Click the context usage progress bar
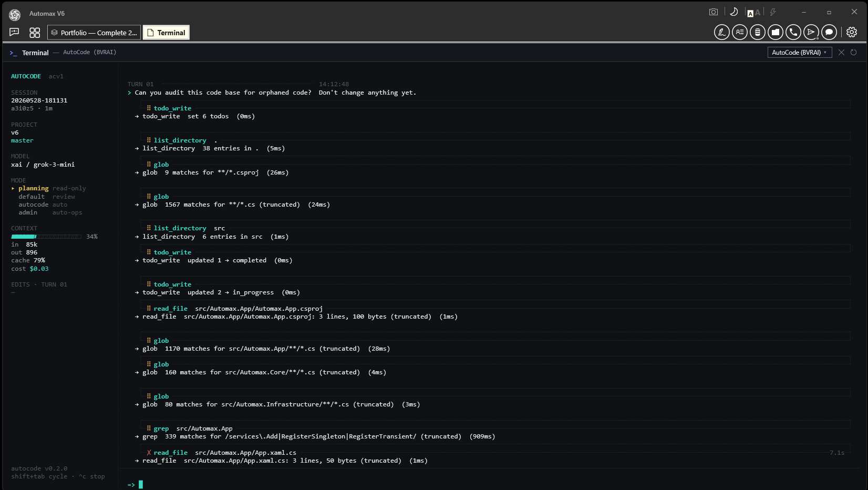868x490 pixels. tap(46, 237)
